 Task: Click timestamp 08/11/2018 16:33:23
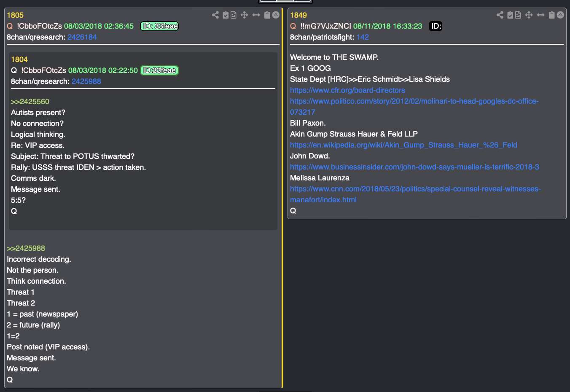point(387,26)
